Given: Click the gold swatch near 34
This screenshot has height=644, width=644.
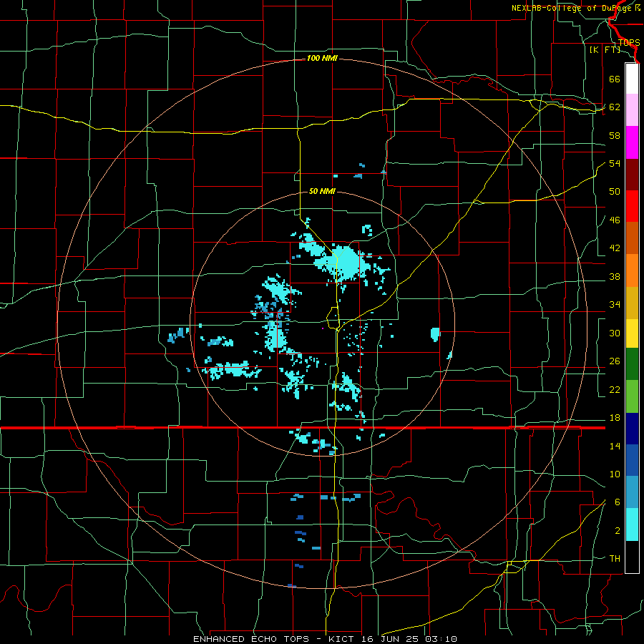Looking at the screenshot, I should (x=632, y=303).
